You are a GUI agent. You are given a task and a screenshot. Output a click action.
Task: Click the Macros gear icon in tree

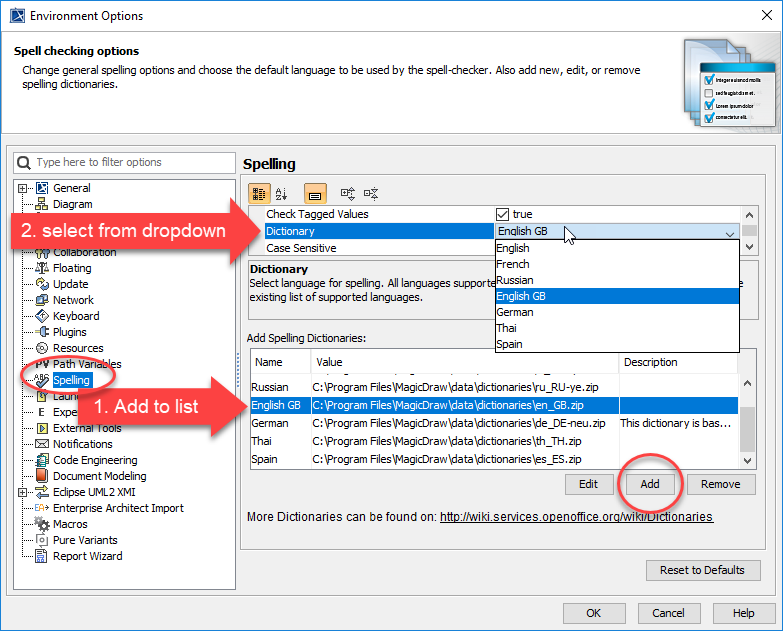pyautogui.click(x=42, y=524)
